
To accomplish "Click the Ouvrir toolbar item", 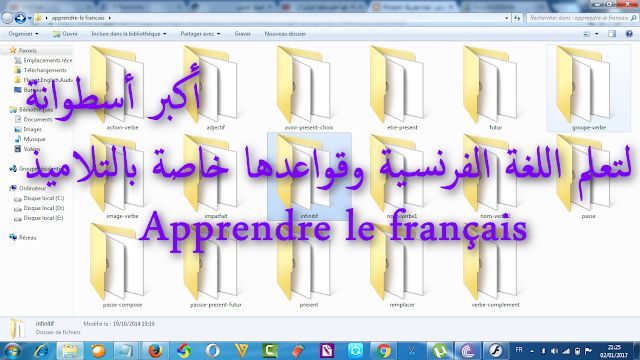I will click(x=65, y=34).
